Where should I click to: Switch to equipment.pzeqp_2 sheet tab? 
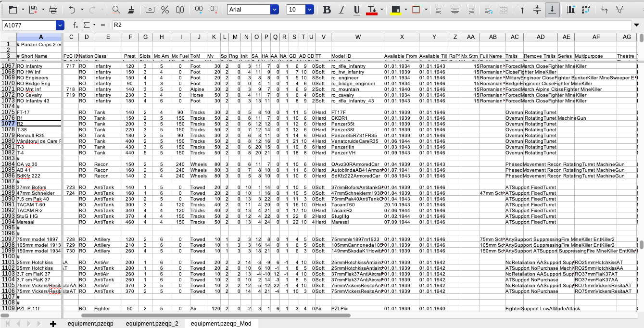[x=152, y=324]
